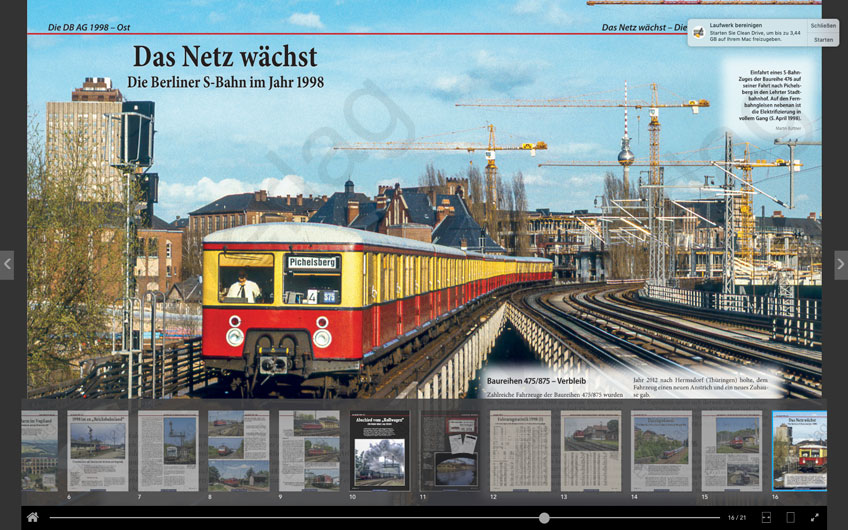Click the 'Laufwerk bereinigen' notification title
This screenshot has height=530, width=848.
(x=736, y=25)
